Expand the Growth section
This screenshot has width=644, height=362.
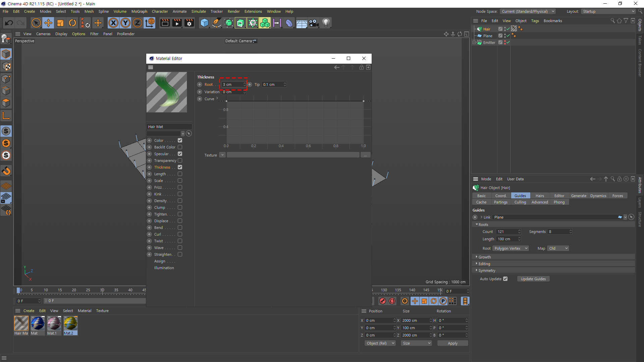point(484,257)
